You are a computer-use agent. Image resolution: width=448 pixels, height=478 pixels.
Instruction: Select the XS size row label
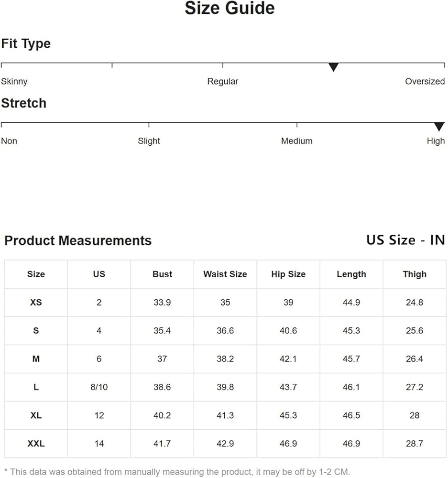[x=36, y=303]
